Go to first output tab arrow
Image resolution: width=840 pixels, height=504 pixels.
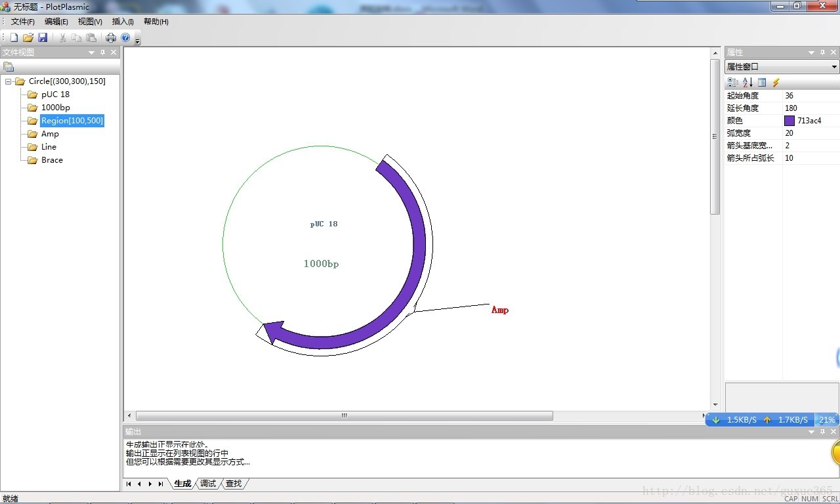click(129, 484)
